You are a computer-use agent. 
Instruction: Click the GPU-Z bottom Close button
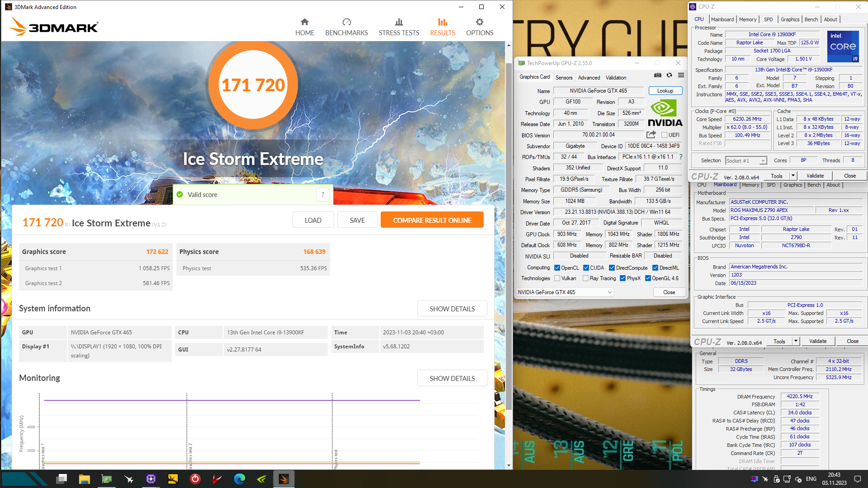tap(669, 292)
